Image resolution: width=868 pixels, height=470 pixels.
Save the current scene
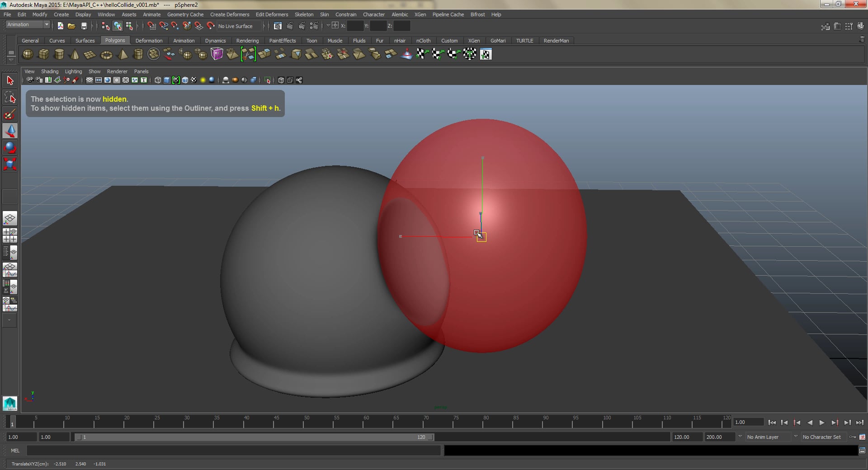84,26
